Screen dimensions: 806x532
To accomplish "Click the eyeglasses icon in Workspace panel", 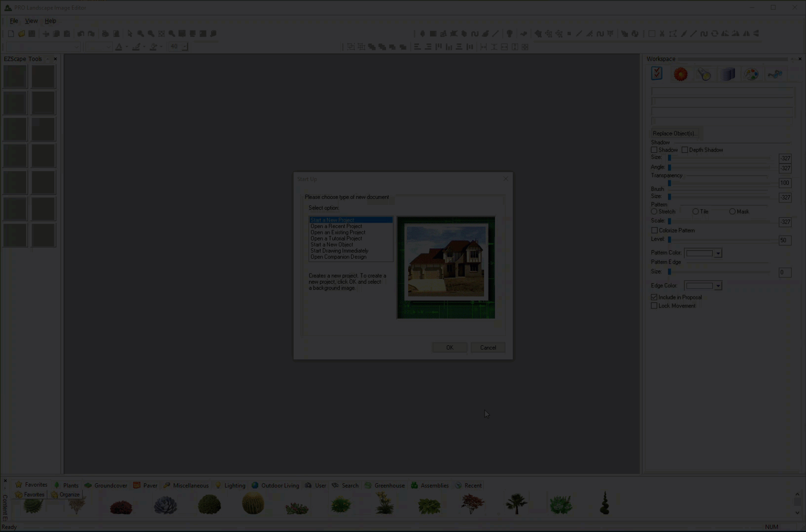I will coord(775,74).
